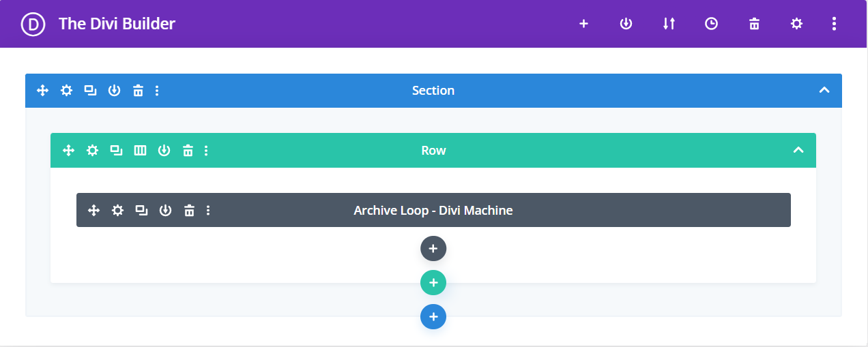Image resolution: width=868 pixels, height=347 pixels.
Task: Collapse the Row using its chevron
Action: pos(798,151)
